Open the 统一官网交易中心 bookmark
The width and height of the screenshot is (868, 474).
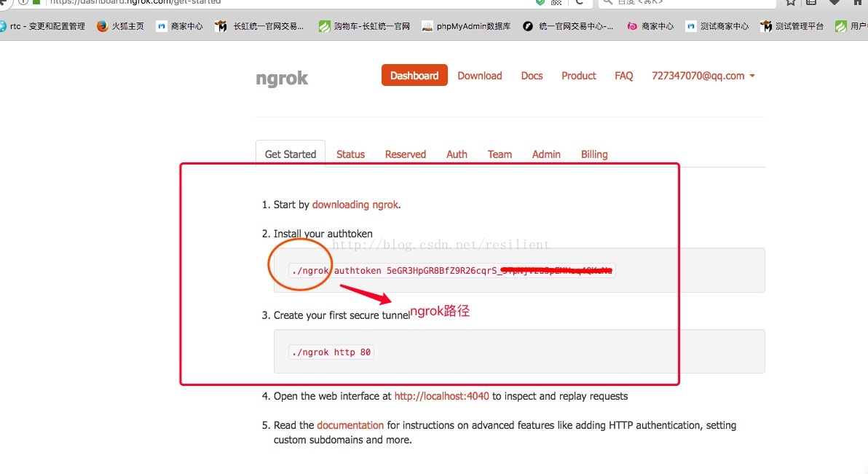[568, 26]
